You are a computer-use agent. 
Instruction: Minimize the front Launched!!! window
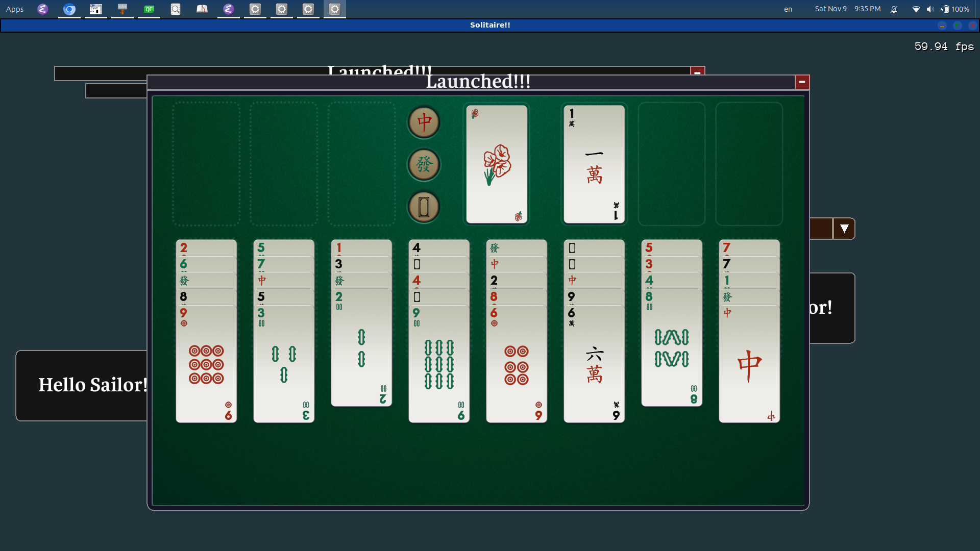click(802, 82)
